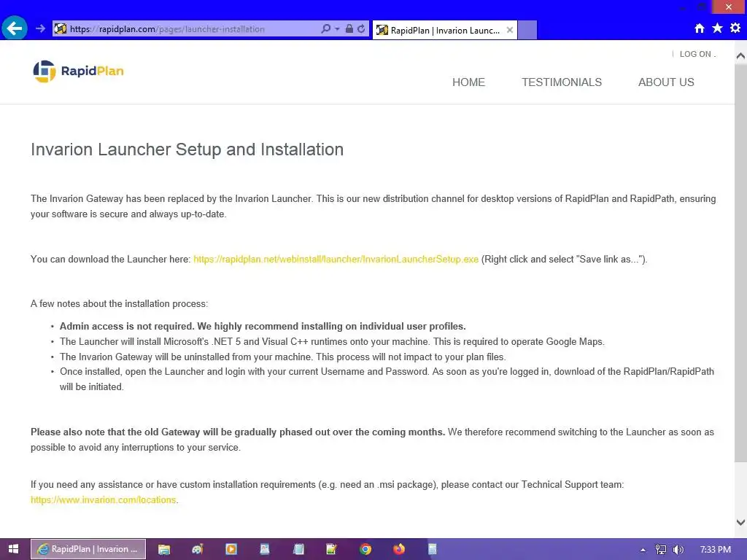This screenshot has width=747, height=560.
Task: Open Google Chrome from the taskbar
Action: [x=365, y=549]
